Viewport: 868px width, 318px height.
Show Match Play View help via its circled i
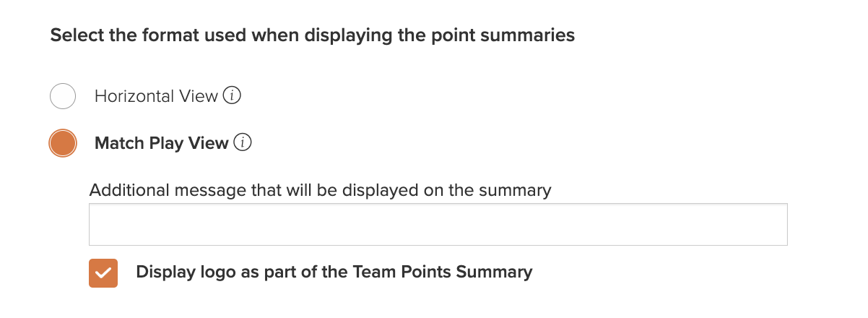[x=243, y=143]
